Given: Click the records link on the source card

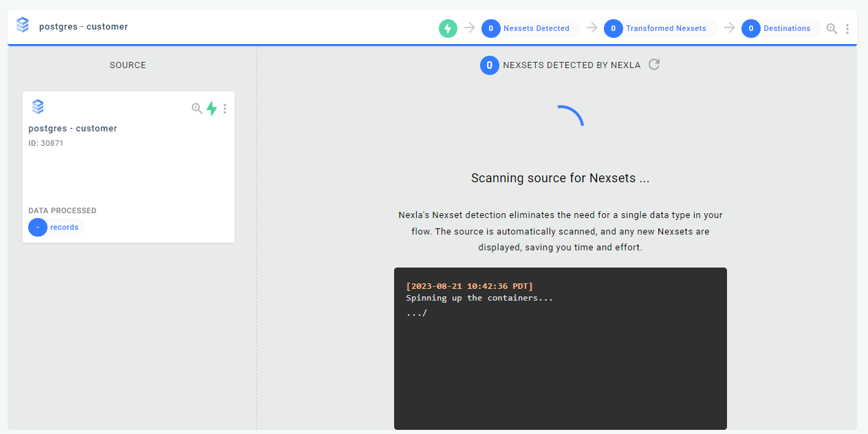Looking at the screenshot, I should coord(64,227).
